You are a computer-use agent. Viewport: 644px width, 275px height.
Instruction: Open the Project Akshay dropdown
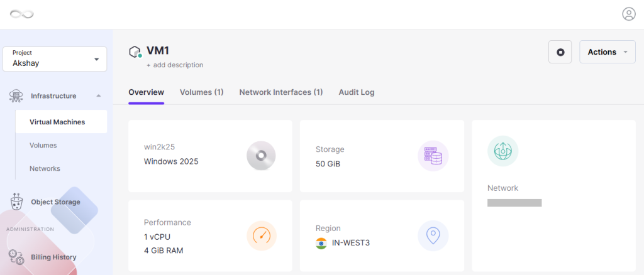[x=55, y=59]
